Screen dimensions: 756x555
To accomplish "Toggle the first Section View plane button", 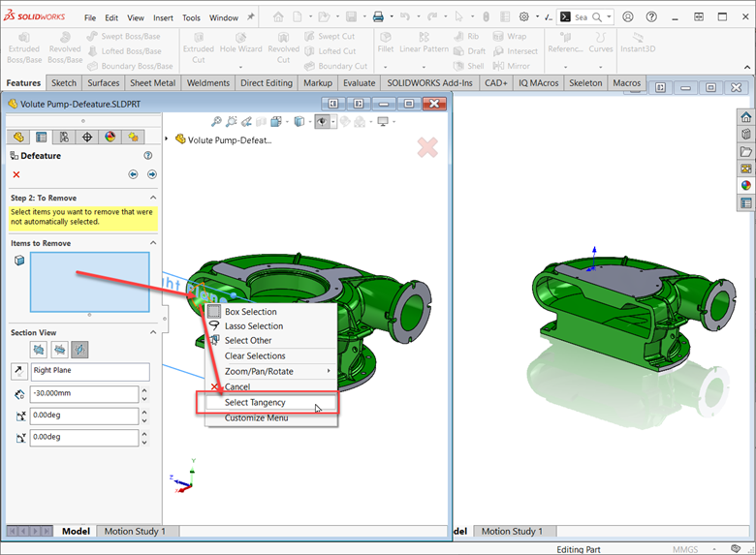I will click(39, 350).
